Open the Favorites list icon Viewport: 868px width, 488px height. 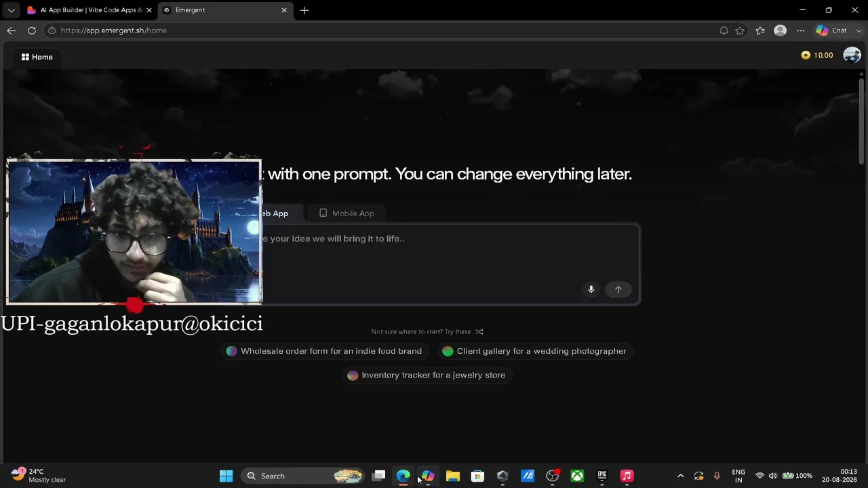click(760, 30)
